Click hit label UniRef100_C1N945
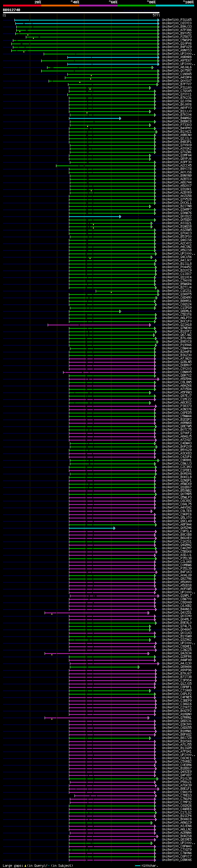 tap(177, 74)
